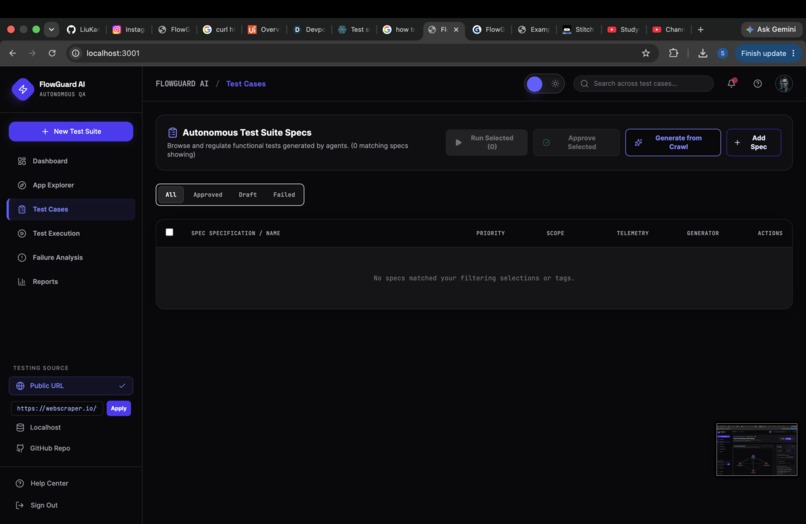The width and height of the screenshot is (806, 524).
Task: Open the Help Center
Action: coord(49,483)
